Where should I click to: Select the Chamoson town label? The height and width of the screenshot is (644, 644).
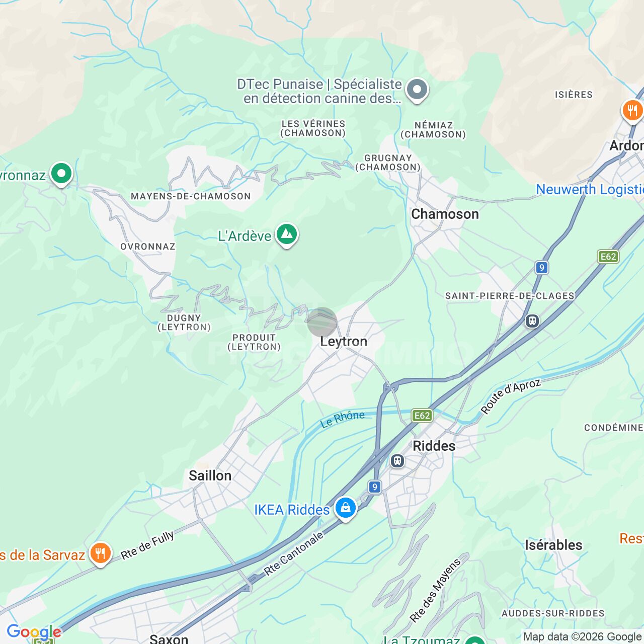pos(445,214)
